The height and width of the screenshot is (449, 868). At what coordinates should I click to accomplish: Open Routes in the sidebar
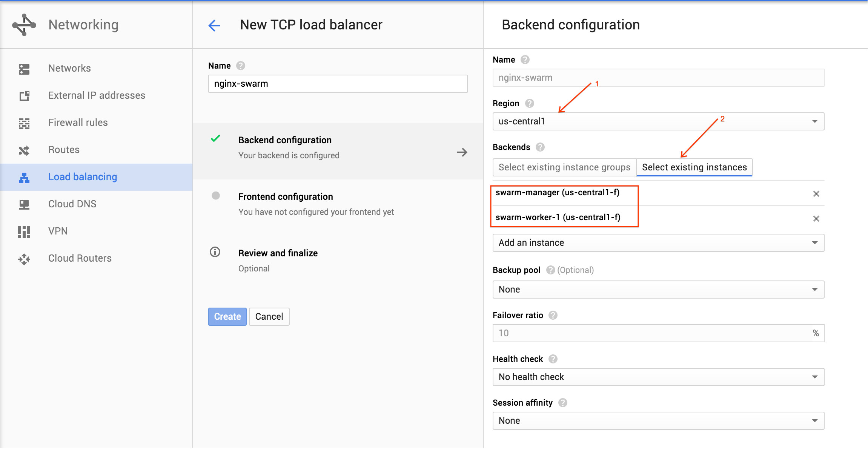click(x=96, y=150)
